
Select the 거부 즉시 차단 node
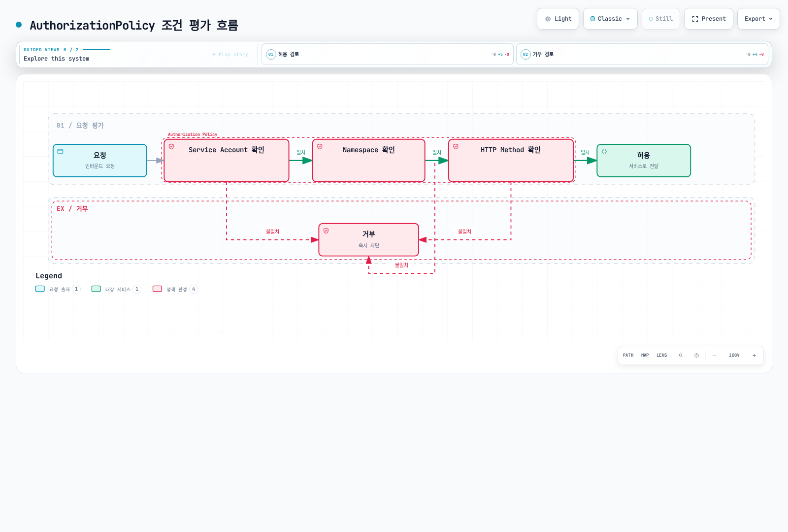pyautogui.click(x=369, y=240)
